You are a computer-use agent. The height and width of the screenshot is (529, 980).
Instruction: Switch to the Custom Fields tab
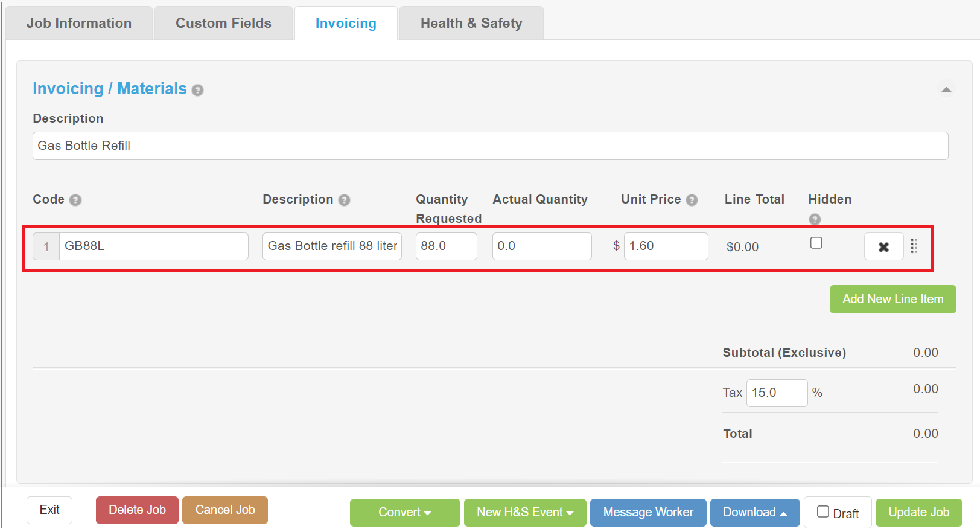coord(223,23)
